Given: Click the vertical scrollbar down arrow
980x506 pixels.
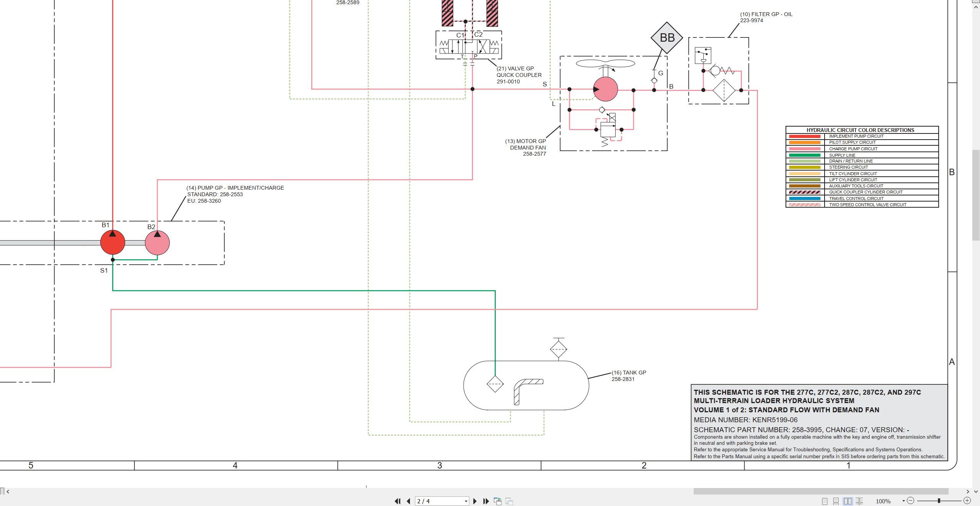Looking at the screenshot, I should 976,491.
